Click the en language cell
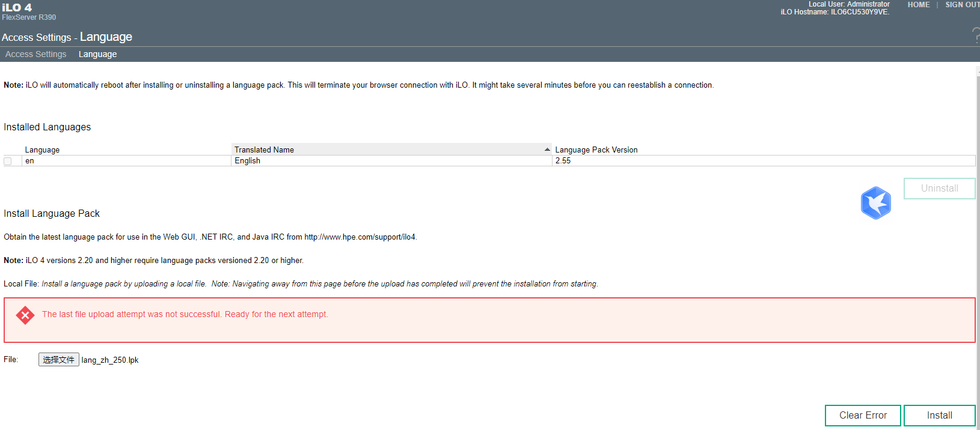 126,161
